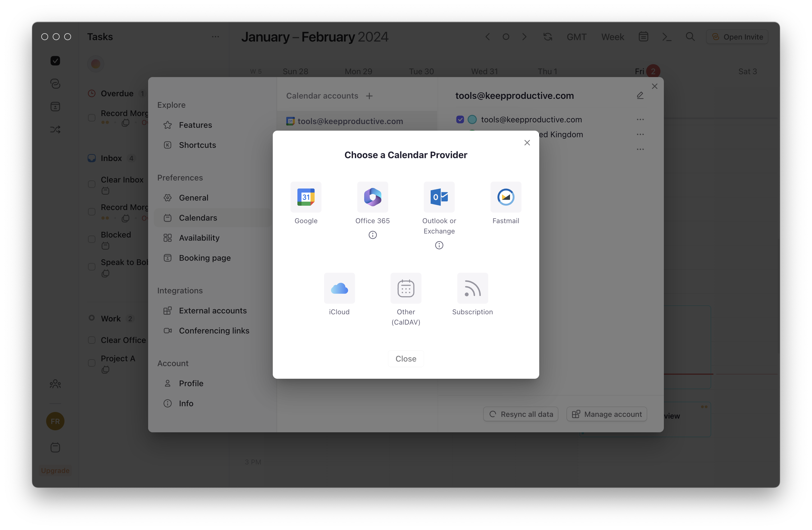
Task: Select Other (CalDAV) provider
Action: tap(406, 288)
